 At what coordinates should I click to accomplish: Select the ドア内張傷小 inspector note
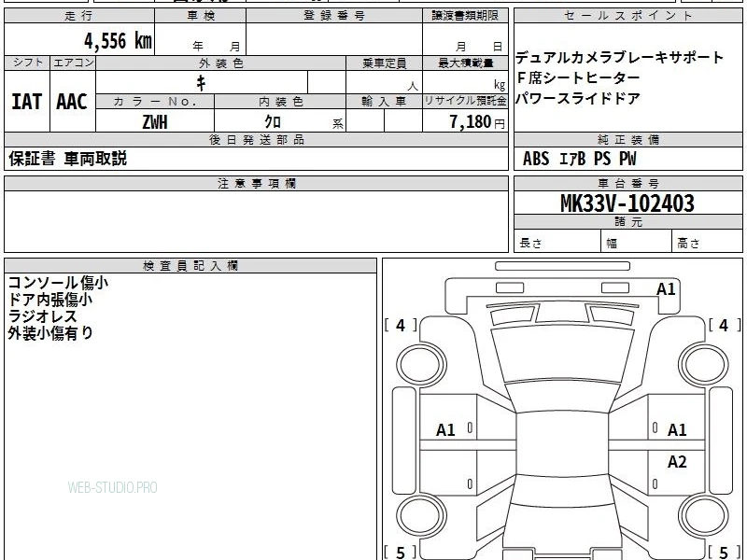coord(50,300)
